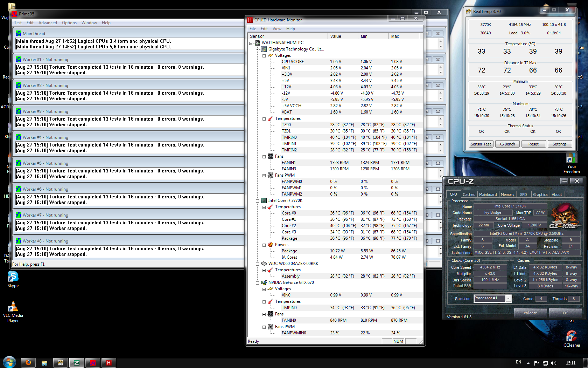Show hidden system tray icons
588x368 pixels.
click(x=528, y=363)
